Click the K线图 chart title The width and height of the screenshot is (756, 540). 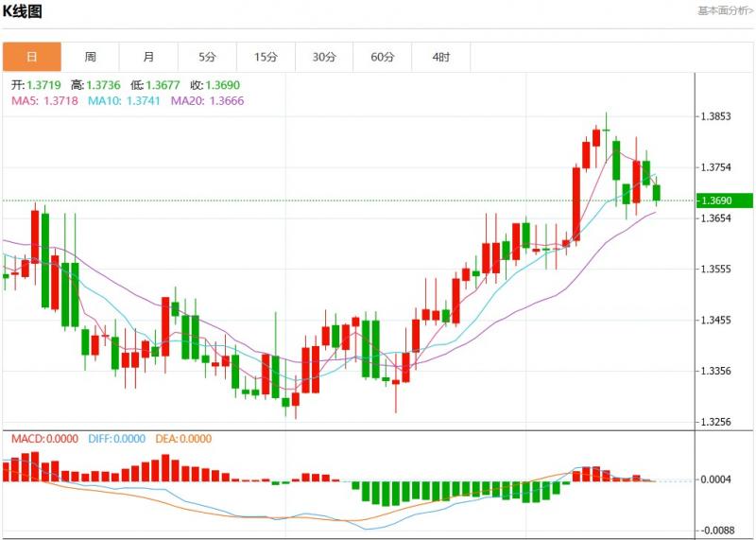point(22,11)
